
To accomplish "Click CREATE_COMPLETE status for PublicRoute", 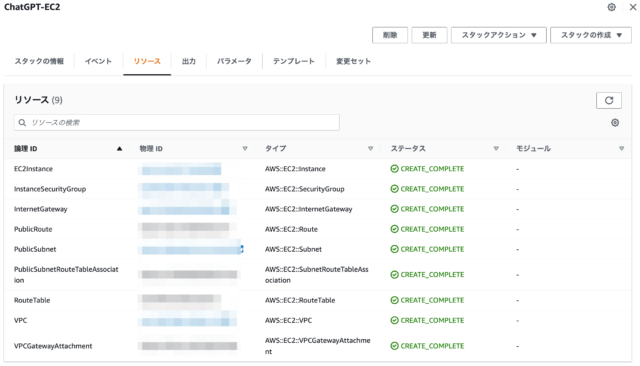I will click(432, 229).
